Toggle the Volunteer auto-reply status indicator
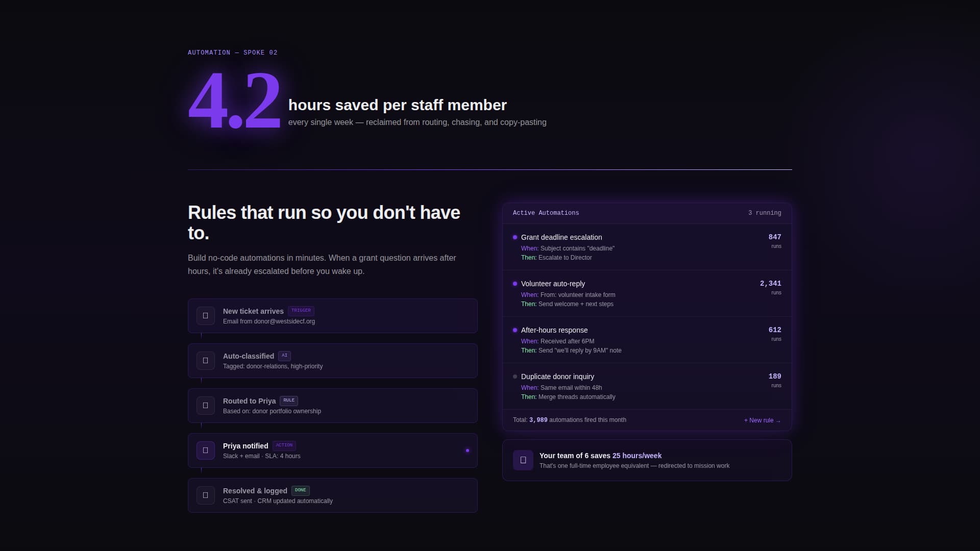This screenshot has width=980, height=551. 514,284
